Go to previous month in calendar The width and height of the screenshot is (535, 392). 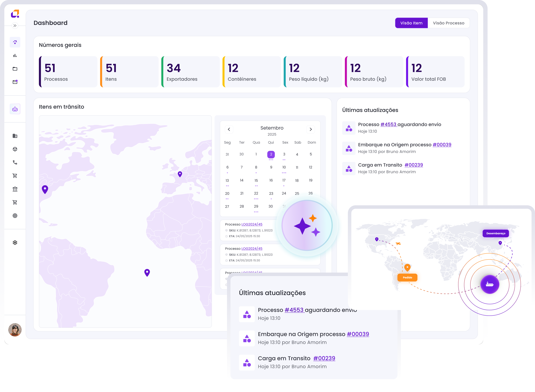(229, 129)
